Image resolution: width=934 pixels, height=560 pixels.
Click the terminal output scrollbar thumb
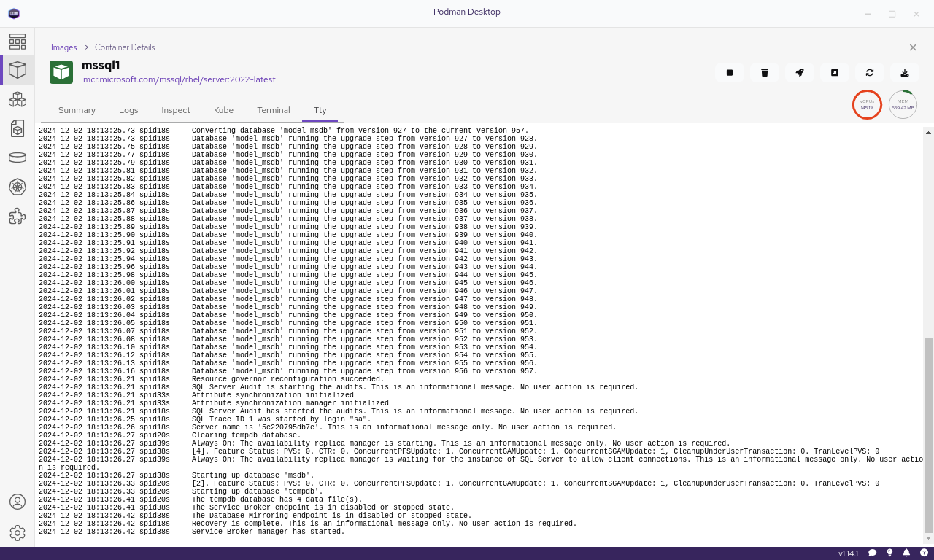coord(928,435)
